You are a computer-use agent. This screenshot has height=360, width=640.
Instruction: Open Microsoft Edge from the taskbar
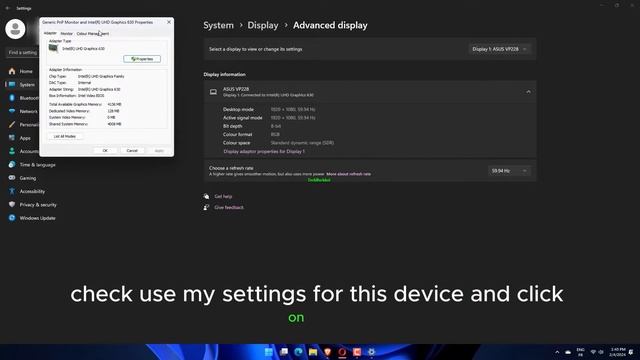click(x=298, y=352)
